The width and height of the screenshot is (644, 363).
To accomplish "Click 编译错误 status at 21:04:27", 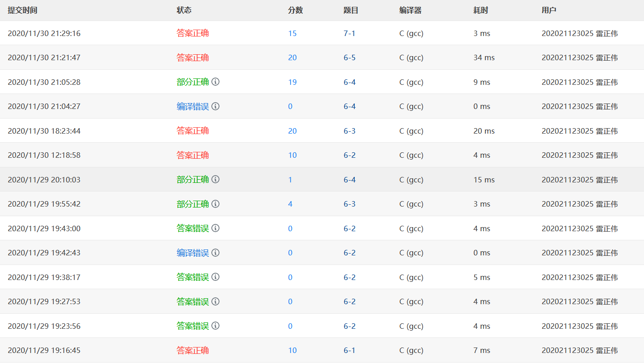I will (193, 106).
